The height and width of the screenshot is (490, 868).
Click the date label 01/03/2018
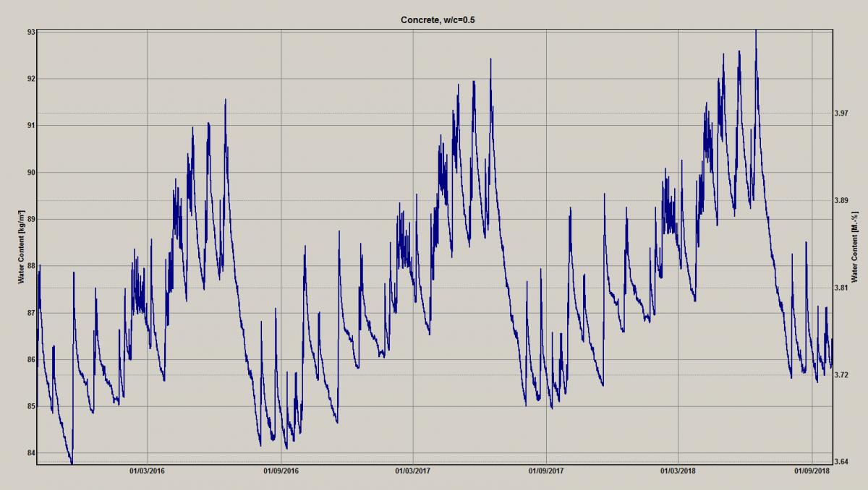[678, 472]
